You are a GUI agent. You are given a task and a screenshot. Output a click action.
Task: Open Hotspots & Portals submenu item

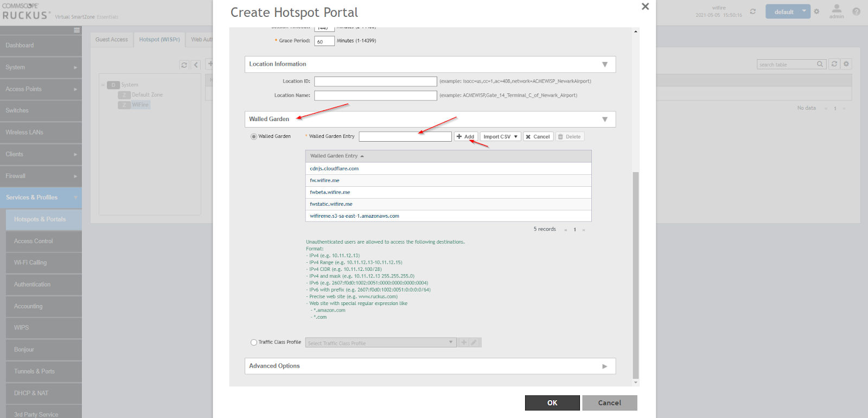pos(44,219)
